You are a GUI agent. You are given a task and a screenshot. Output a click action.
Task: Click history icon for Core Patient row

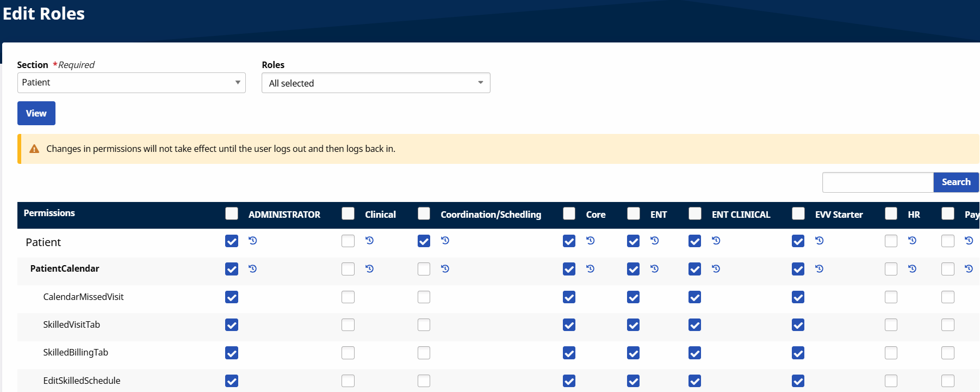coord(591,241)
